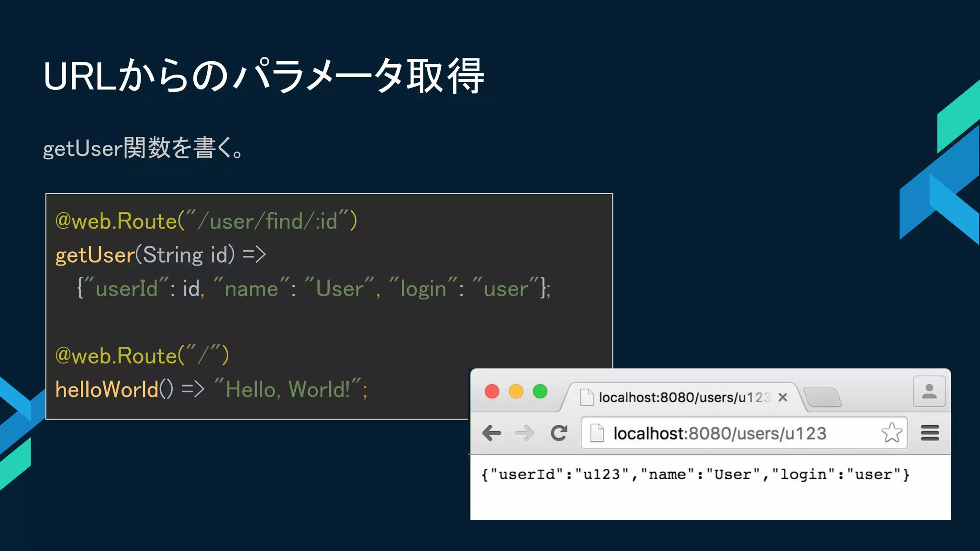The height and width of the screenshot is (551, 980).
Task: Click the helloWorld() => "Hello, World!" line
Action: [x=211, y=389]
